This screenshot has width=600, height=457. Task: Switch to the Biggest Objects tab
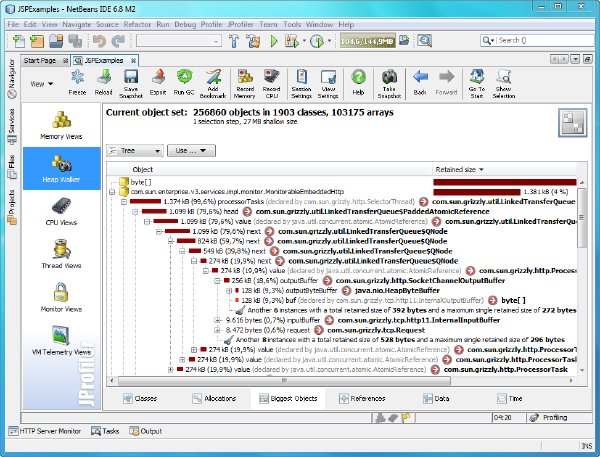coord(288,398)
